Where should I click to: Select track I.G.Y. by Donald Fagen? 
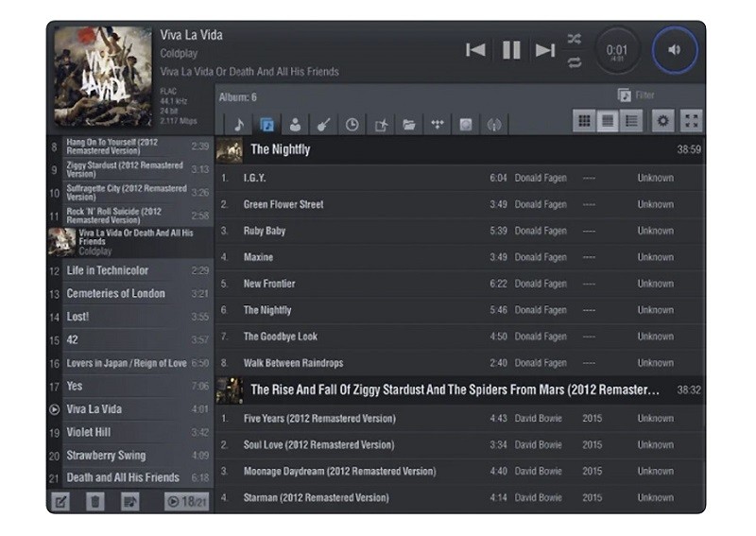click(460, 178)
